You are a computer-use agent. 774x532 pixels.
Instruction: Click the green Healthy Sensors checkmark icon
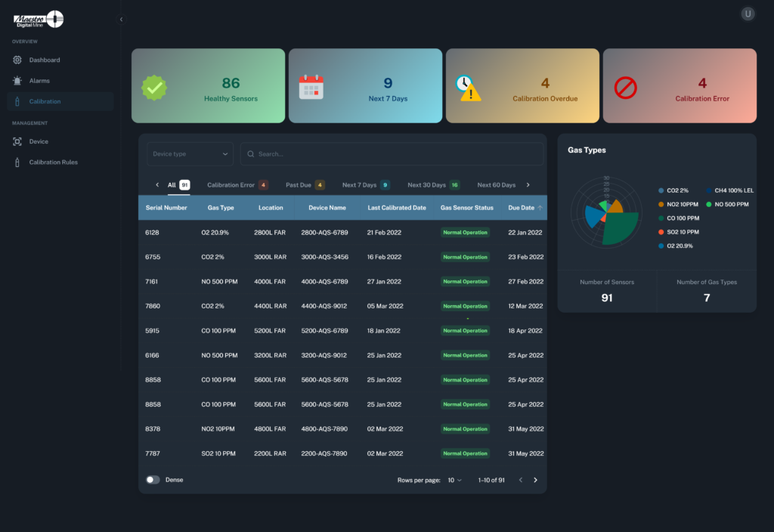point(154,88)
